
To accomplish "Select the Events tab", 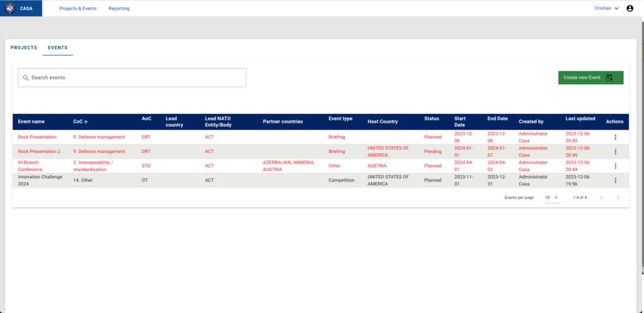I will pyautogui.click(x=58, y=48).
